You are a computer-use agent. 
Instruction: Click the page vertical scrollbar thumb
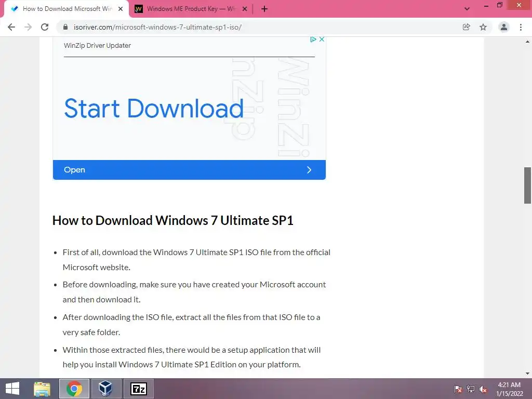click(528, 185)
